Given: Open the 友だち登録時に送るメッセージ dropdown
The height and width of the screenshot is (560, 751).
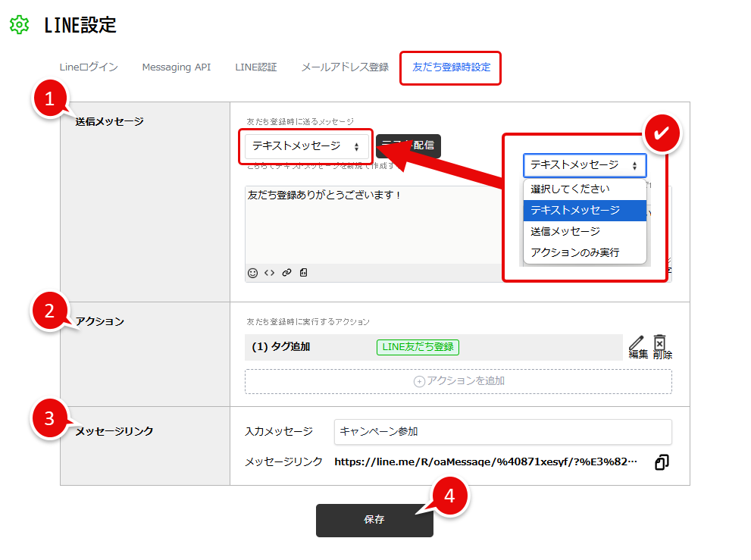Looking at the screenshot, I should click(306, 146).
